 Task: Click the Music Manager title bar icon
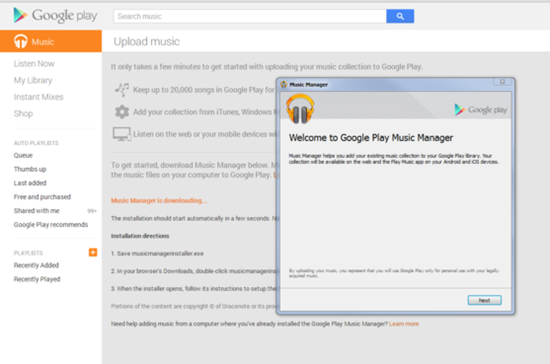[284, 85]
